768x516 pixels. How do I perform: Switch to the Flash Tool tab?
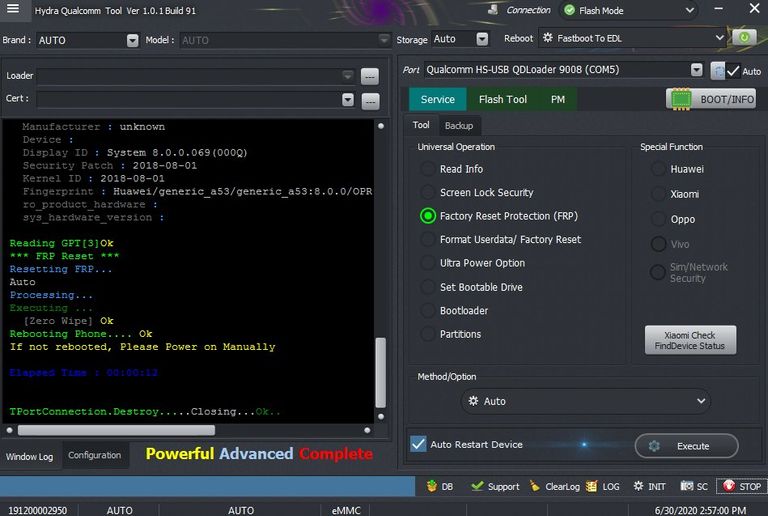(x=503, y=99)
